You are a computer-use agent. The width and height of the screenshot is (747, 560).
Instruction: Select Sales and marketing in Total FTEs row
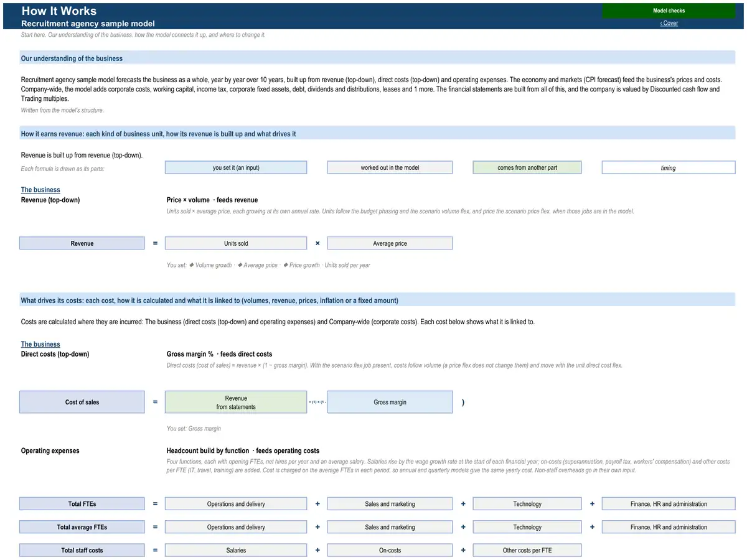point(390,504)
